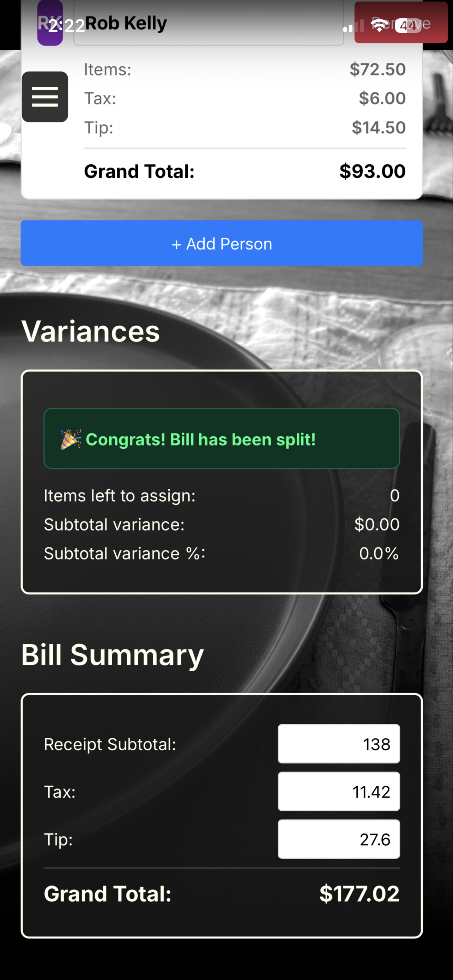The image size is (453, 980).
Task: Edit Rob Kelly's name field
Action: 209,23
